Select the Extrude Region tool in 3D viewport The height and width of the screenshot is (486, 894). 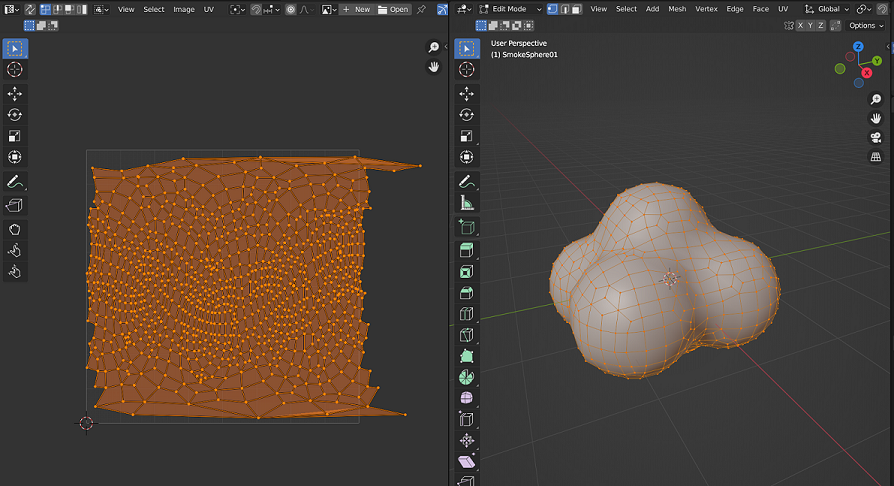click(467, 250)
